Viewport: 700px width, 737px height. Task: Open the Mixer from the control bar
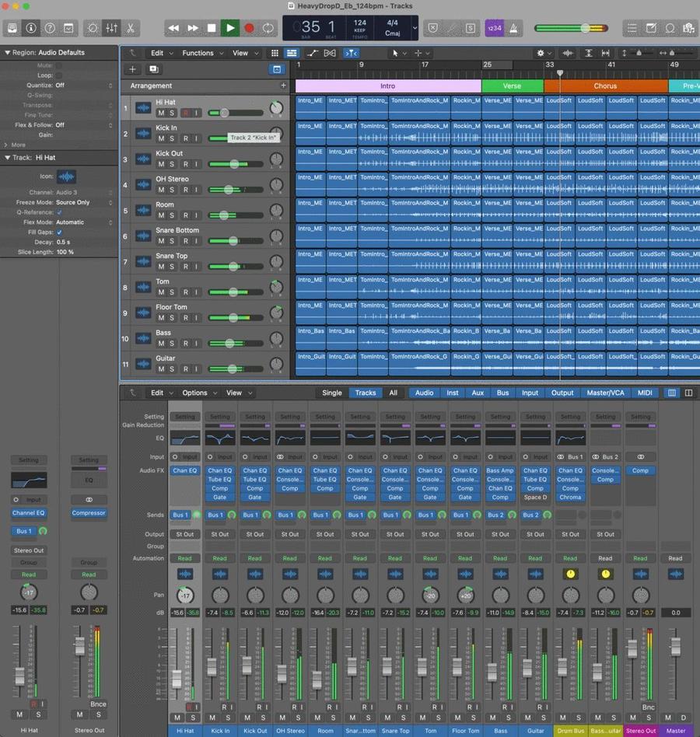coord(111,28)
